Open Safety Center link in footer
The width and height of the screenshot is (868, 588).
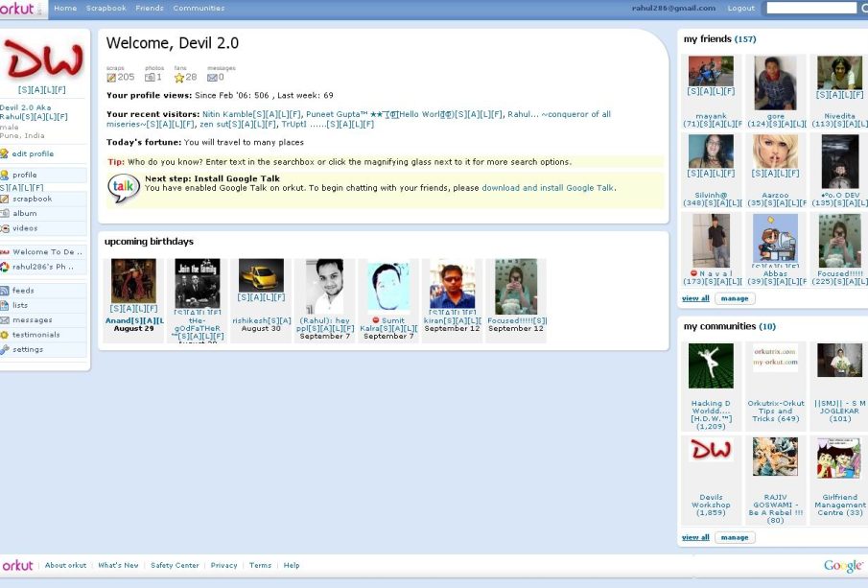pyautogui.click(x=175, y=566)
